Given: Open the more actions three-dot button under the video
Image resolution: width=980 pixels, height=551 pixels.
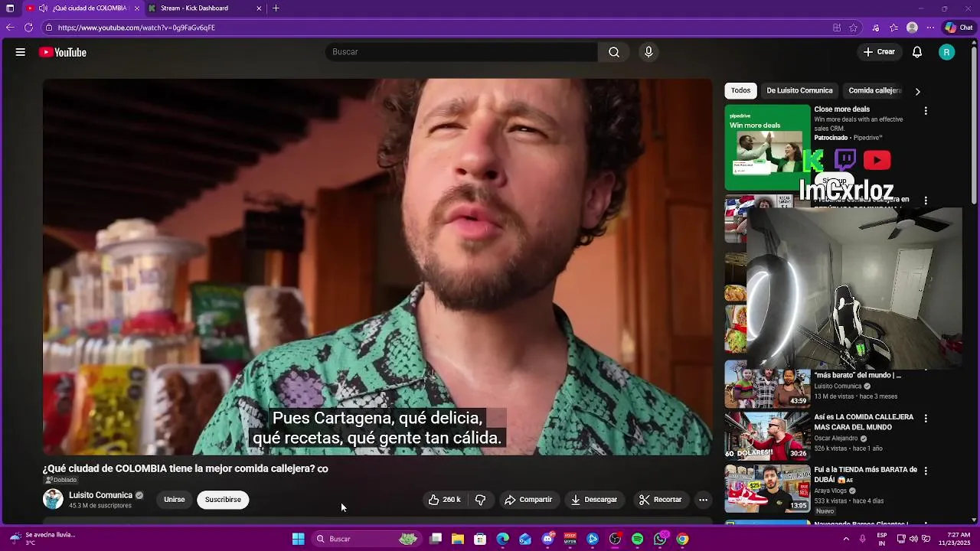Looking at the screenshot, I should click(x=703, y=500).
